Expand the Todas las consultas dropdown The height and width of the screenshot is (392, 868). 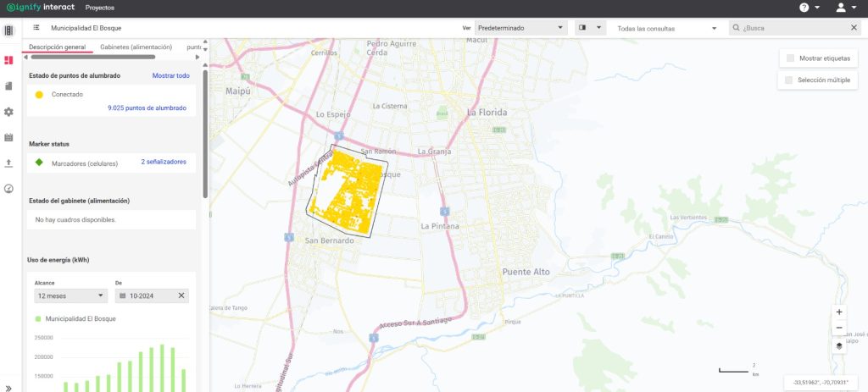(667, 28)
